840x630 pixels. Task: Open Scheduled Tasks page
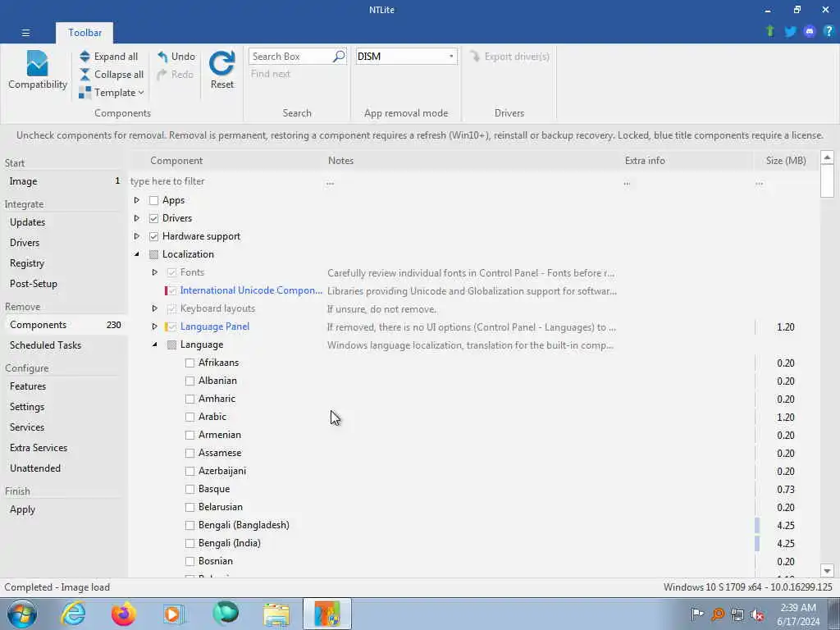coord(64,345)
